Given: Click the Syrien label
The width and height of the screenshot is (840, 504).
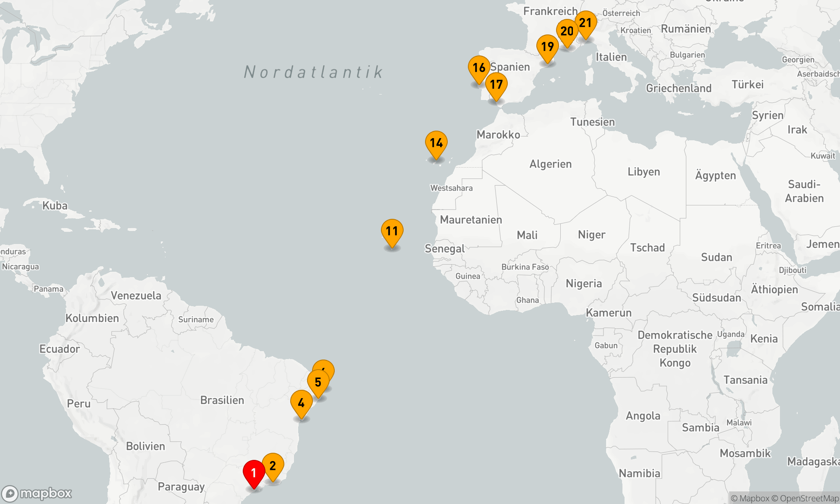Looking at the screenshot, I should (768, 115).
